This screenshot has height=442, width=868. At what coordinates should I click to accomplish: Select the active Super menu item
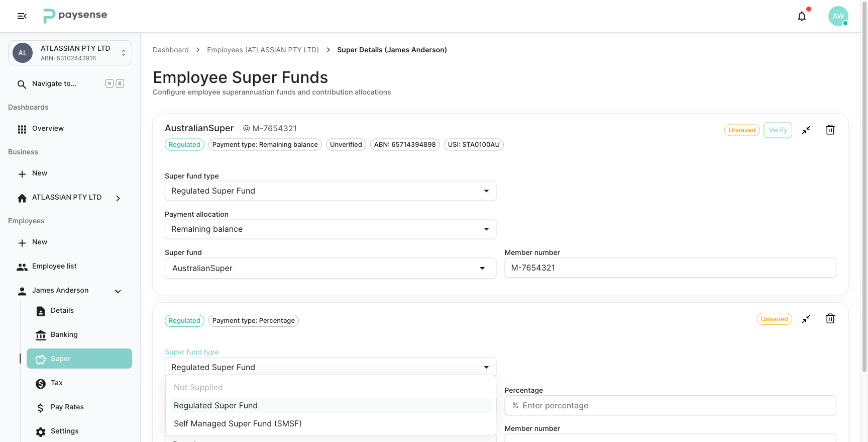(79, 359)
